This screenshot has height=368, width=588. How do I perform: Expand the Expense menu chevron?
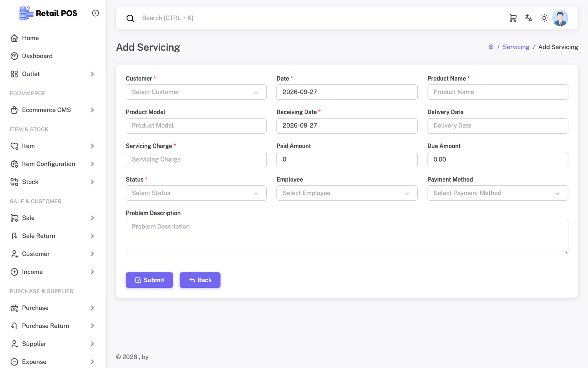(x=92, y=362)
